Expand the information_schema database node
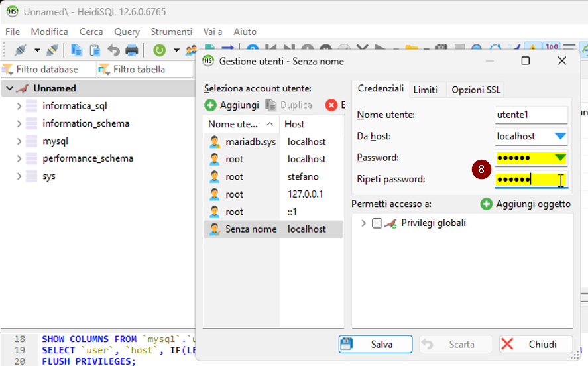 pos(19,124)
